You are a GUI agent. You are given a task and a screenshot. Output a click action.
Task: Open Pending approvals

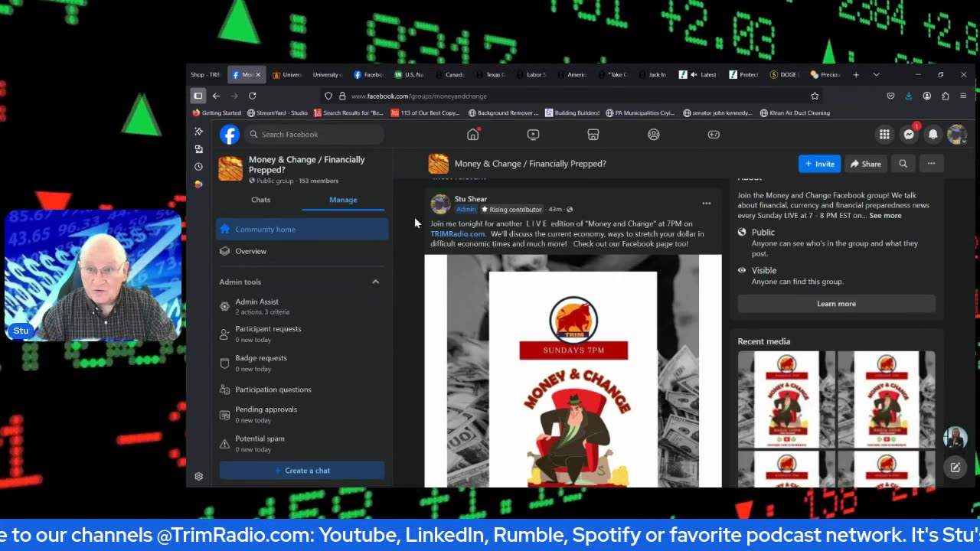[x=302, y=414]
